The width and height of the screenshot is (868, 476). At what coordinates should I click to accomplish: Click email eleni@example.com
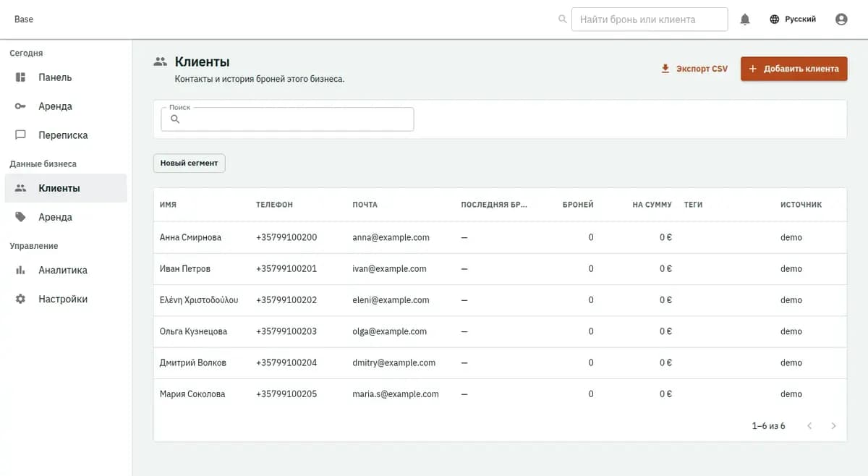(x=391, y=300)
